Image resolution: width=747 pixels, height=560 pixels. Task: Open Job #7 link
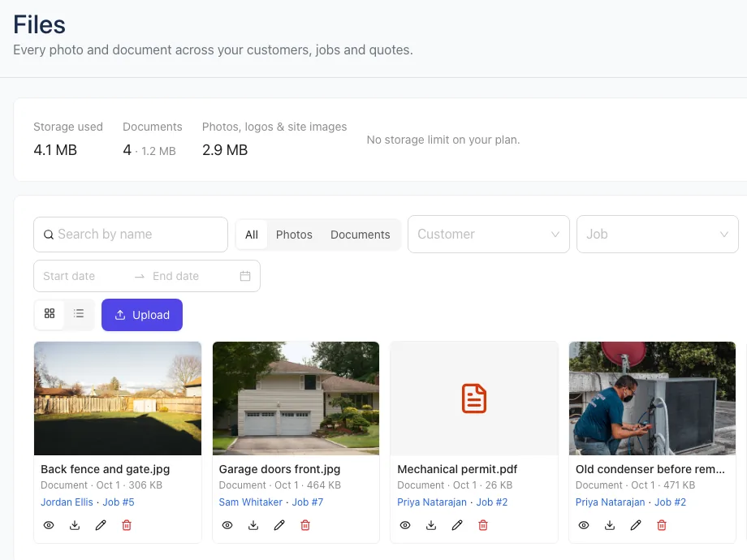307,502
